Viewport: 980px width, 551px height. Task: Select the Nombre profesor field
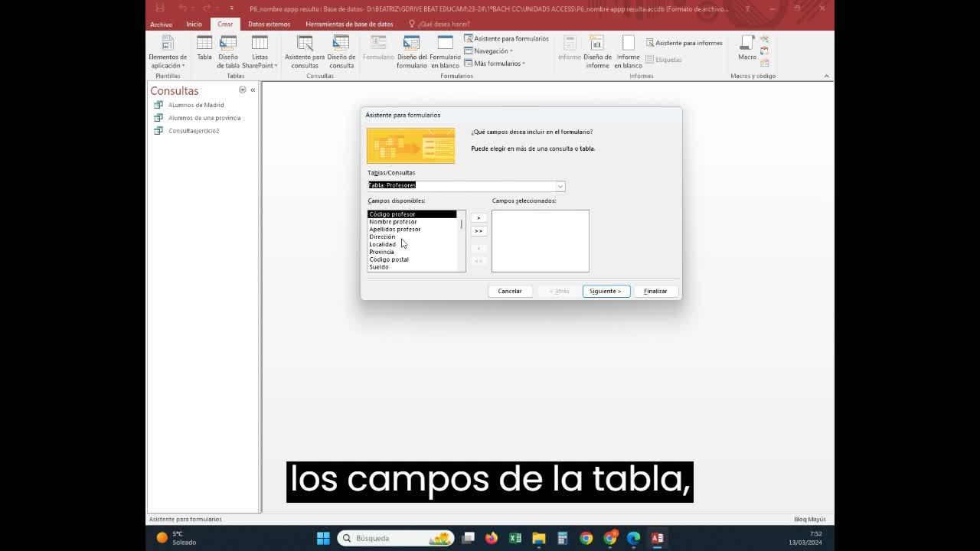pos(412,222)
